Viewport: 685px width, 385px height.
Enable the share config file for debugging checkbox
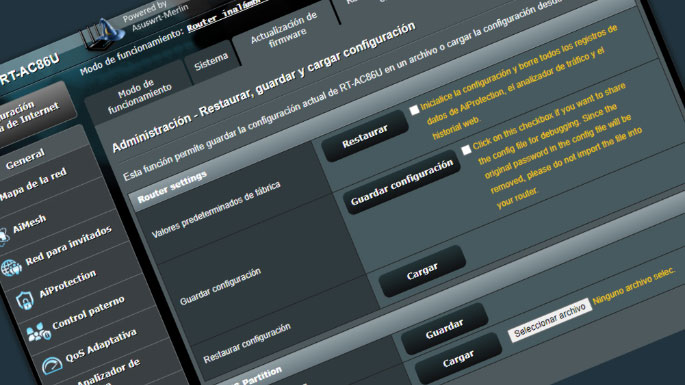pos(466,150)
